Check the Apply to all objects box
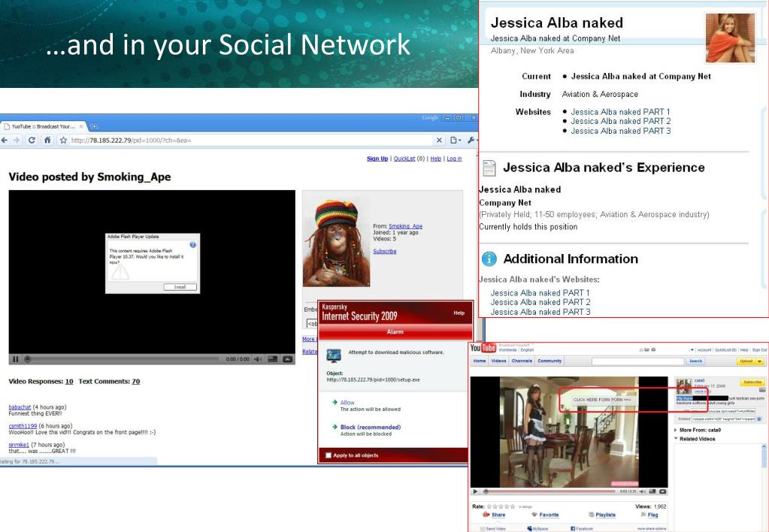Viewport: 769px width, 532px height. 328,455
